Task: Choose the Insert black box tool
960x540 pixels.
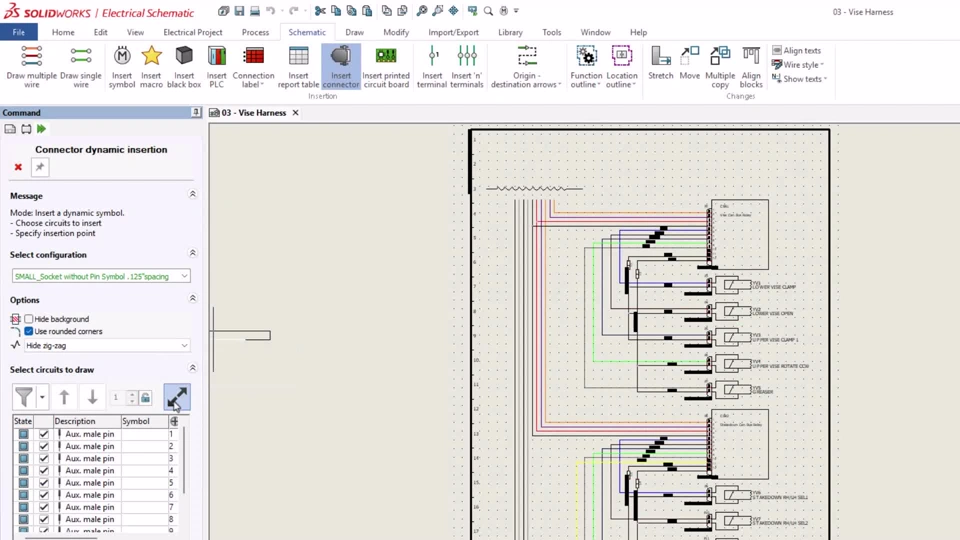Action: pos(184,66)
